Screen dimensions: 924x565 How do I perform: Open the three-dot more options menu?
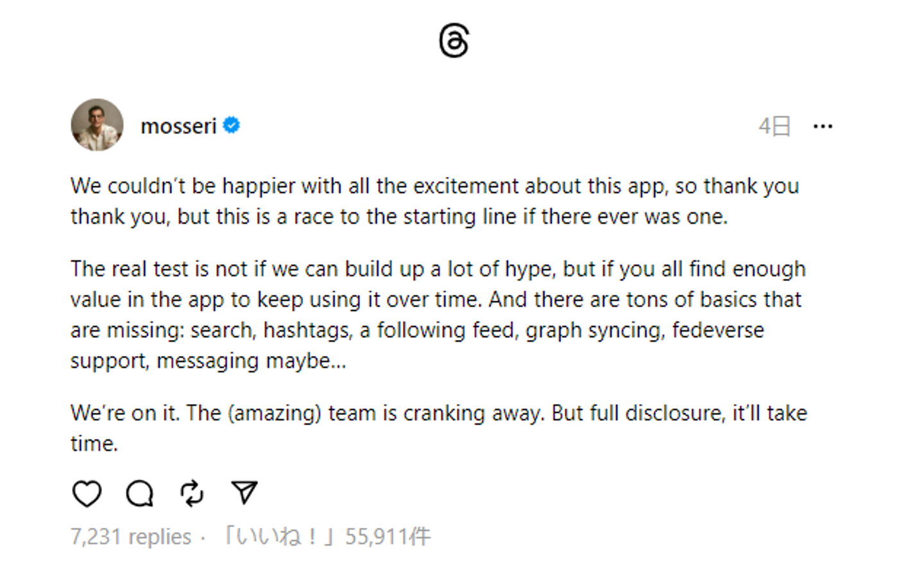tap(823, 126)
